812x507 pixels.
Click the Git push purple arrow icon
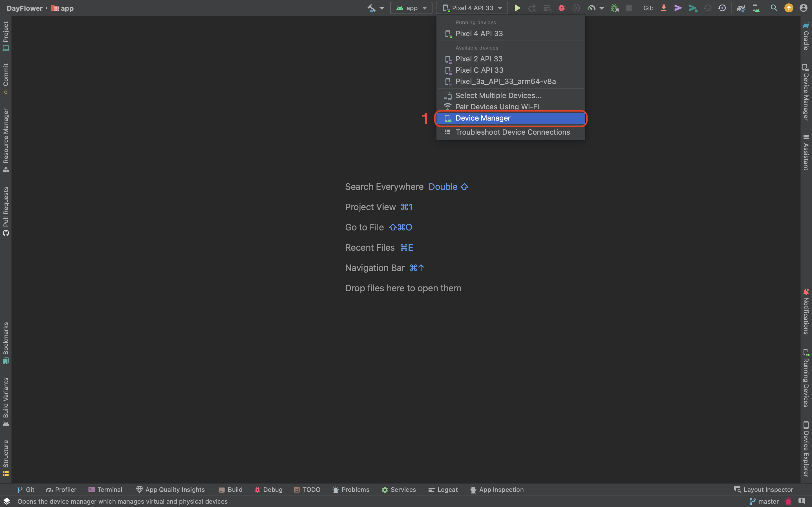(678, 8)
